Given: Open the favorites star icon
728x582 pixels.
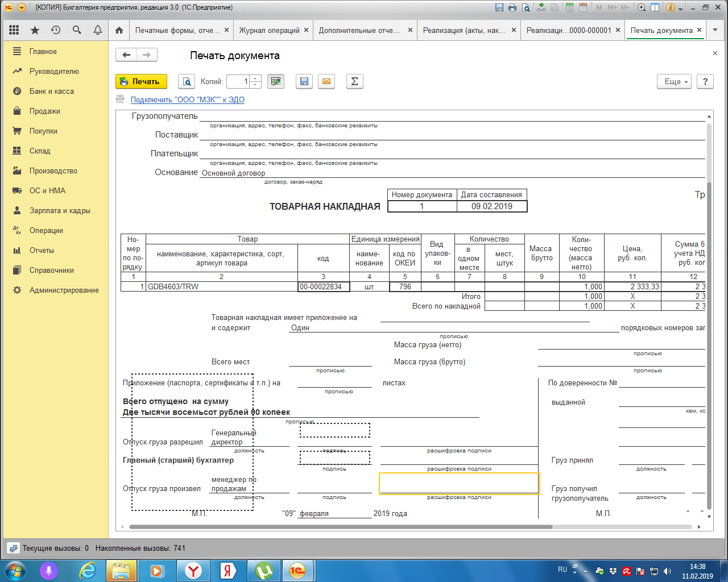Looking at the screenshot, I should [35, 30].
